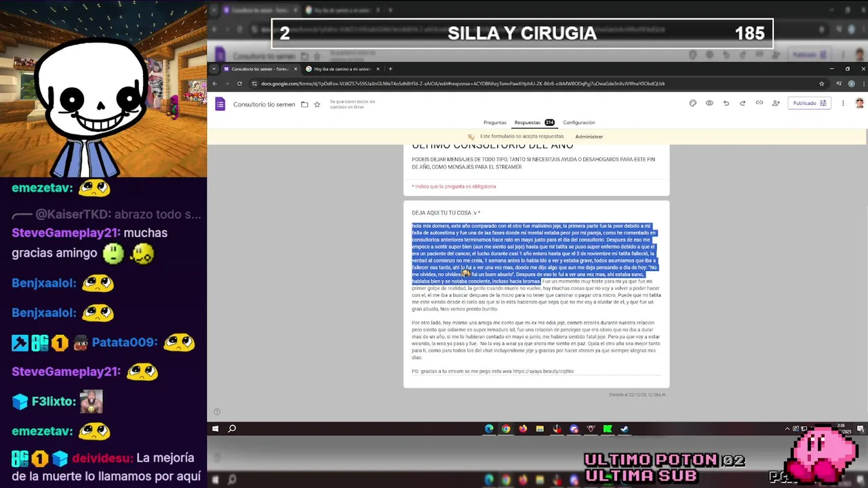Copy the form link via chain icon

pyautogui.click(x=759, y=103)
